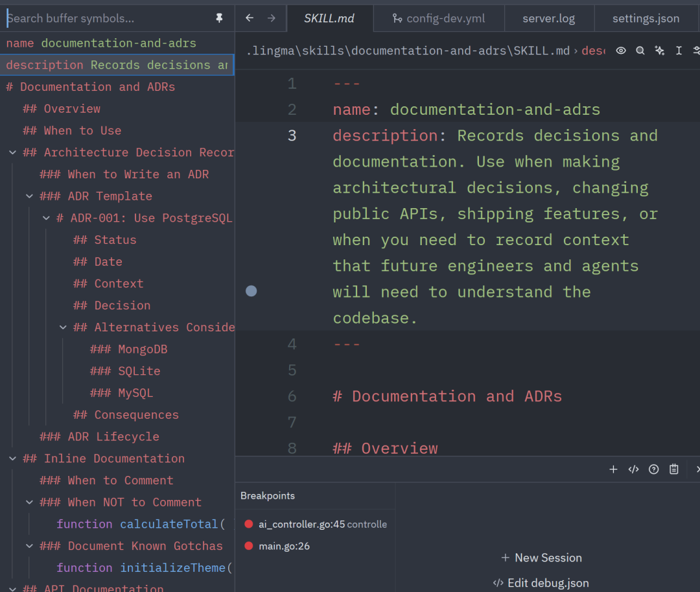This screenshot has width=700, height=592.
Task: Toggle the ai_controller.go:45 breakpoint
Action: coord(249,524)
